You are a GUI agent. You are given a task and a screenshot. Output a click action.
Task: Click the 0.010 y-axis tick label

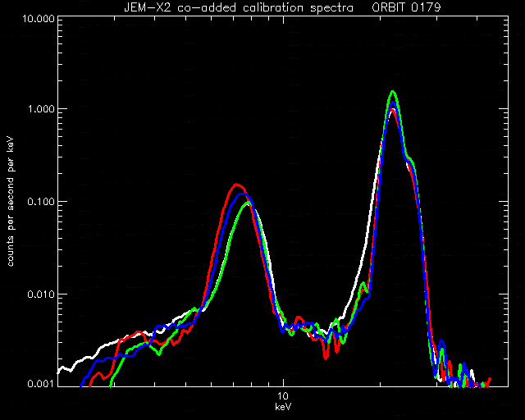coord(40,294)
